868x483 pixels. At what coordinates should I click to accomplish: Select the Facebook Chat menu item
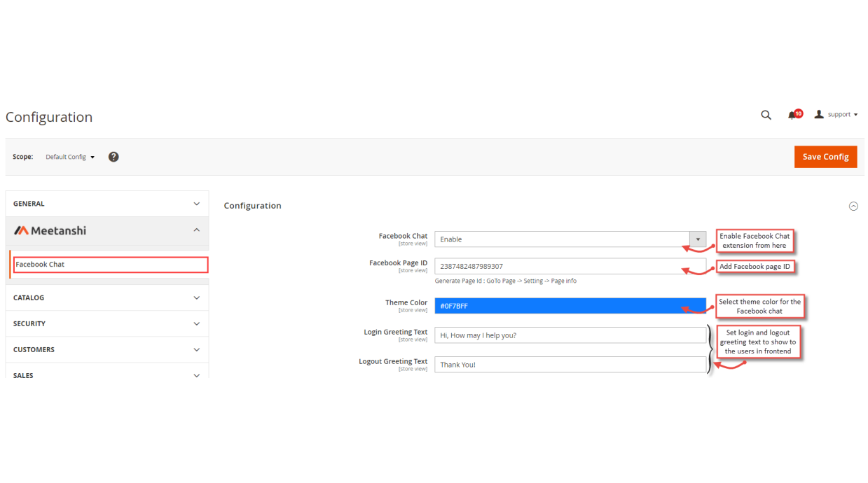click(x=110, y=265)
